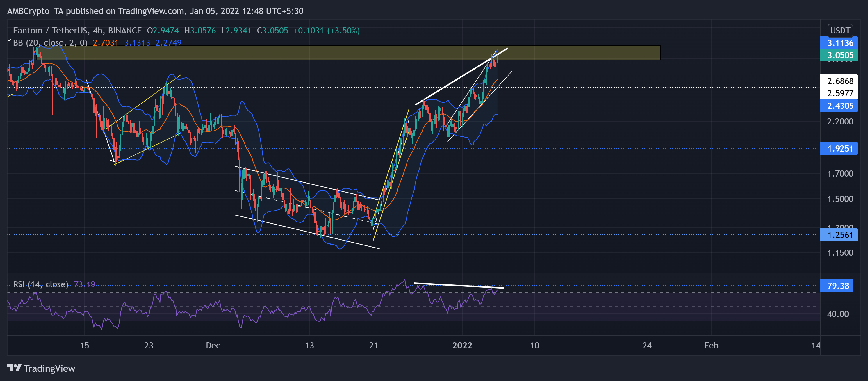Click the Dec date on time axis
Viewport: 868px width, 381px height.
tap(213, 345)
